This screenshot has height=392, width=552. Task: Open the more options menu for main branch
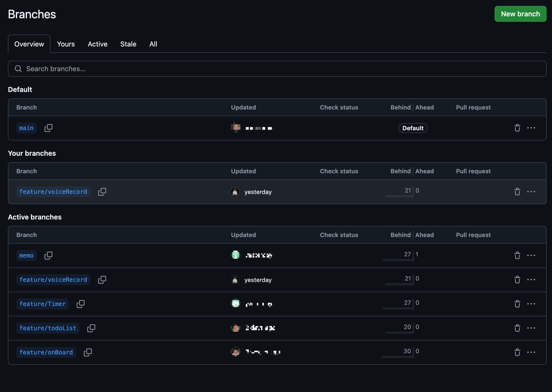coord(531,128)
